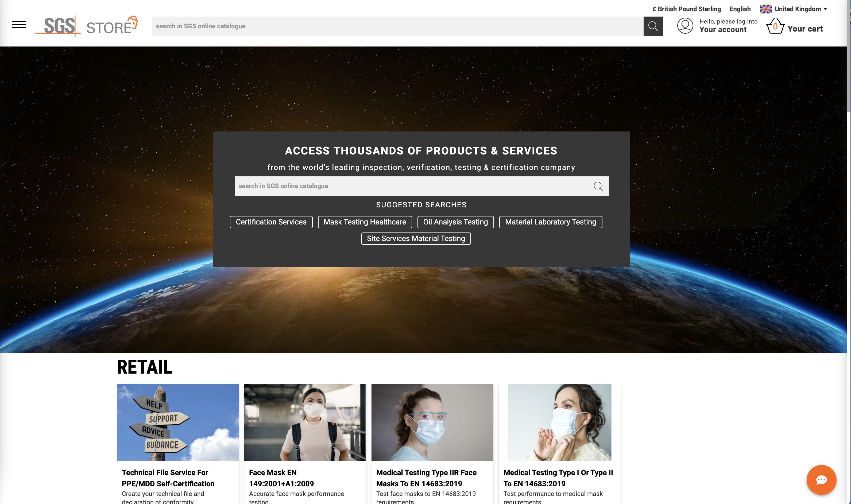Select Oil Analysis Testing suggested search
Image resolution: width=851 pixels, height=504 pixels.
click(455, 222)
